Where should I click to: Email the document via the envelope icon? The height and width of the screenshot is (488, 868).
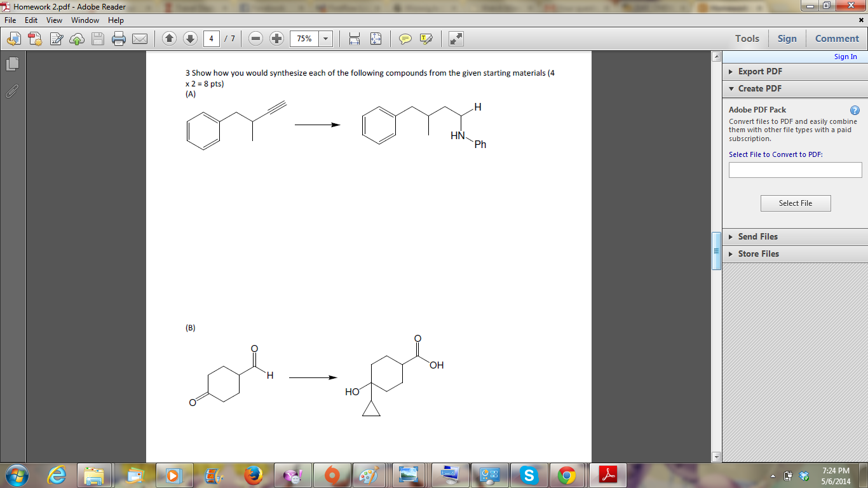[x=140, y=38]
